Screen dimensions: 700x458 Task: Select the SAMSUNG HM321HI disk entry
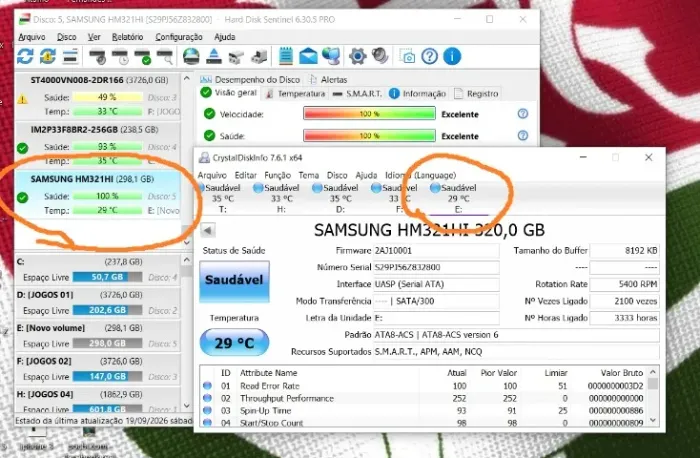coord(98,195)
